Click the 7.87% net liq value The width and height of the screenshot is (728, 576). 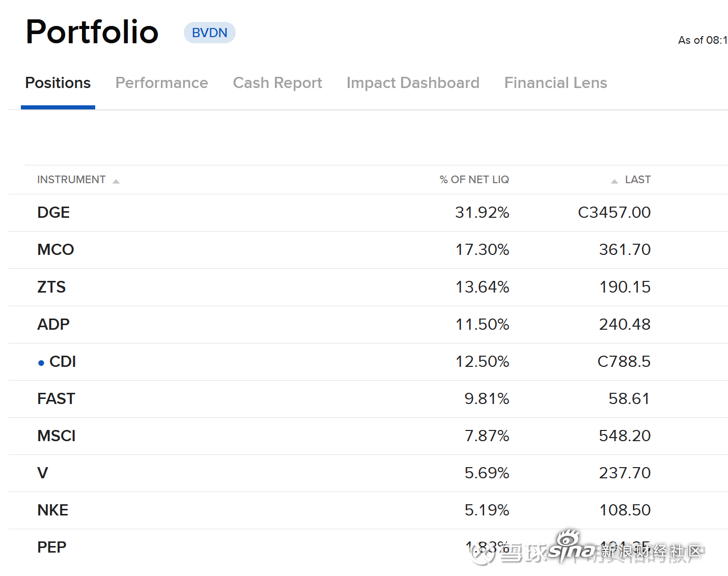pos(487,436)
